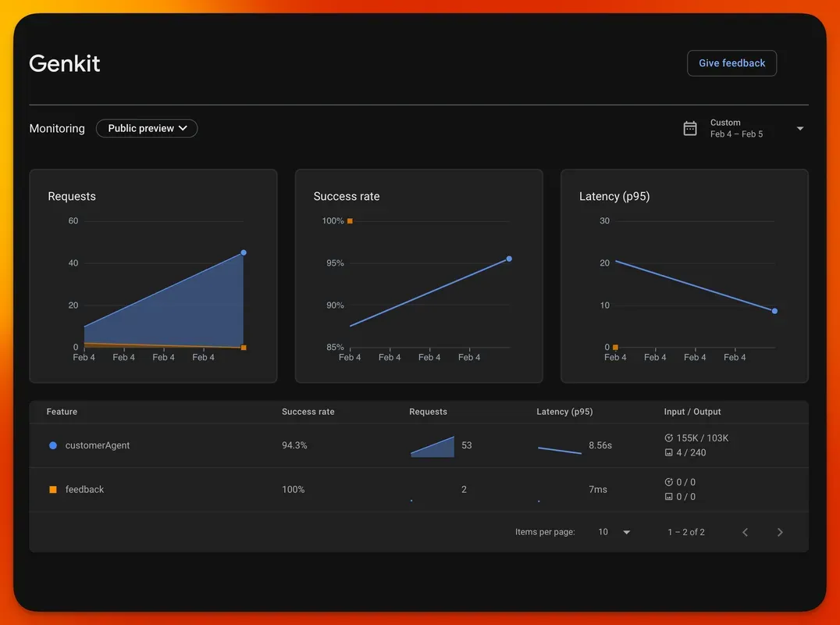Go to previous page arrow
This screenshot has height=625, width=840.
tap(746, 532)
